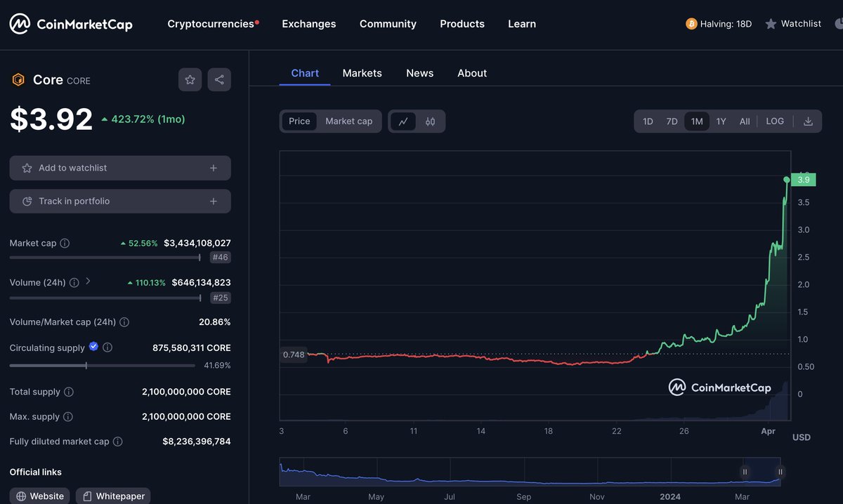The height and width of the screenshot is (504, 843).
Task: Switch to the News tab
Action: tap(420, 73)
